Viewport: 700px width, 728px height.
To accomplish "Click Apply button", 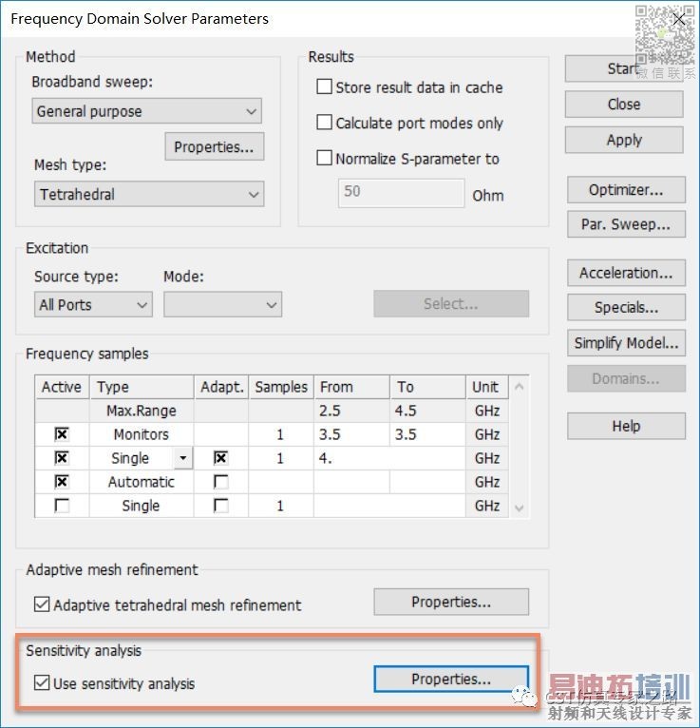I will click(624, 140).
